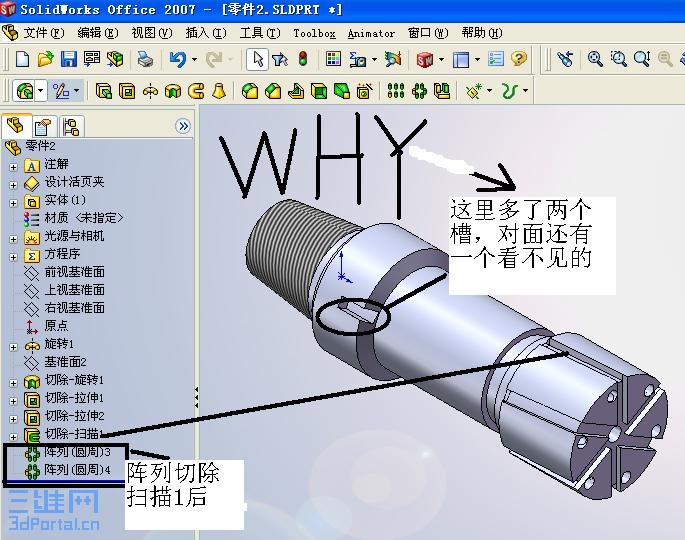
Task: Select the Fillet feature icon
Action: tap(249, 91)
